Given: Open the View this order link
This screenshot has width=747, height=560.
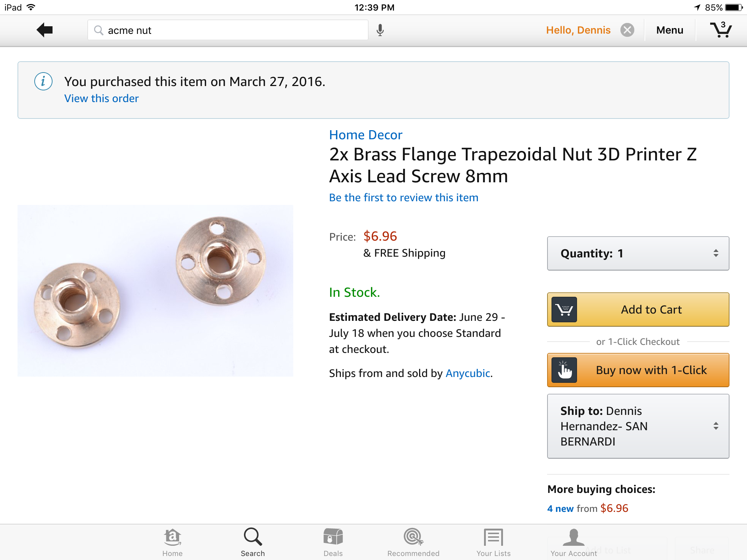Looking at the screenshot, I should pyautogui.click(x=101, y=98).
